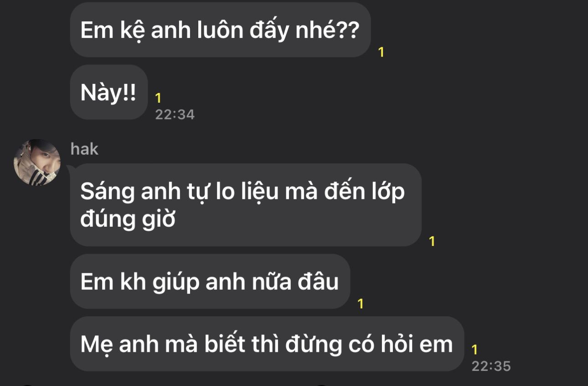This screenshot has width=588, height=386.
Task: Open hak's profile picture
Action: click(x=37, y=163)
